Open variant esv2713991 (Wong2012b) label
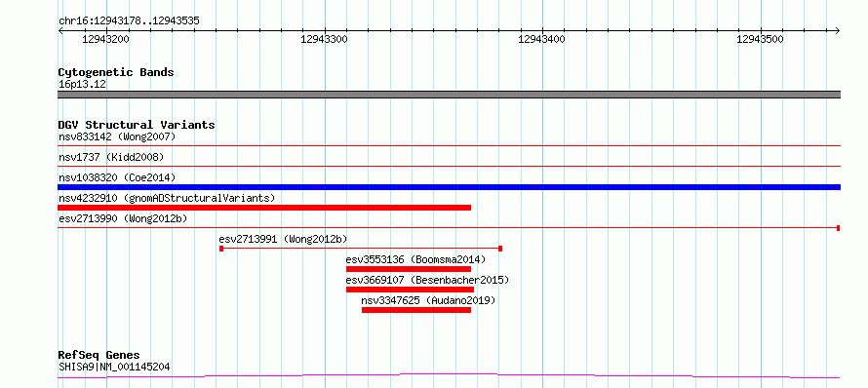 (x=283, y=239)
